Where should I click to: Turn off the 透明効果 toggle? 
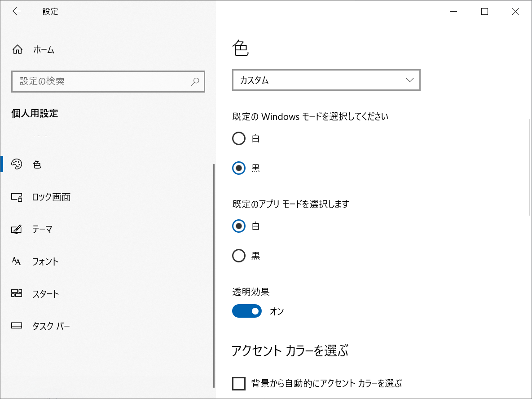pyautogui.click(x=247, y=311)
